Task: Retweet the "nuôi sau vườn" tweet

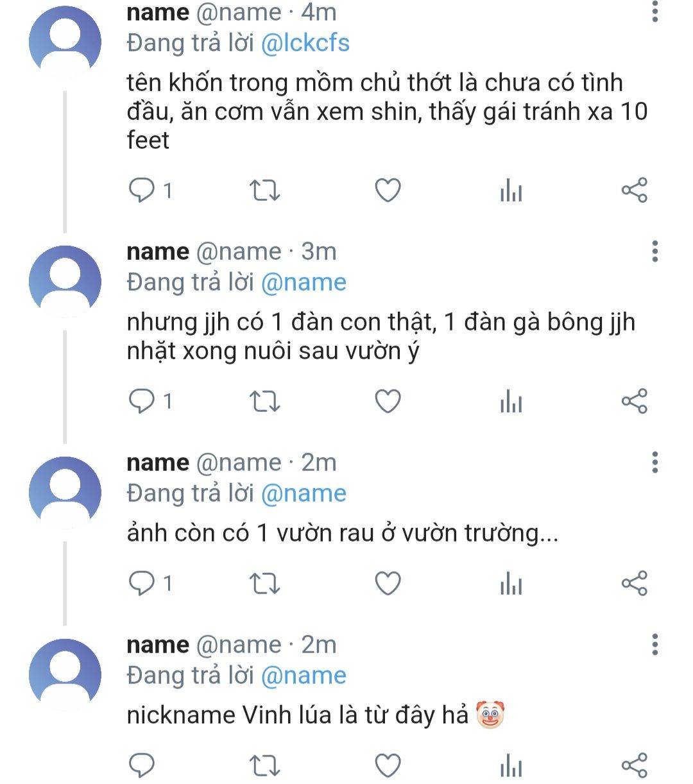Action: point(264,402)
